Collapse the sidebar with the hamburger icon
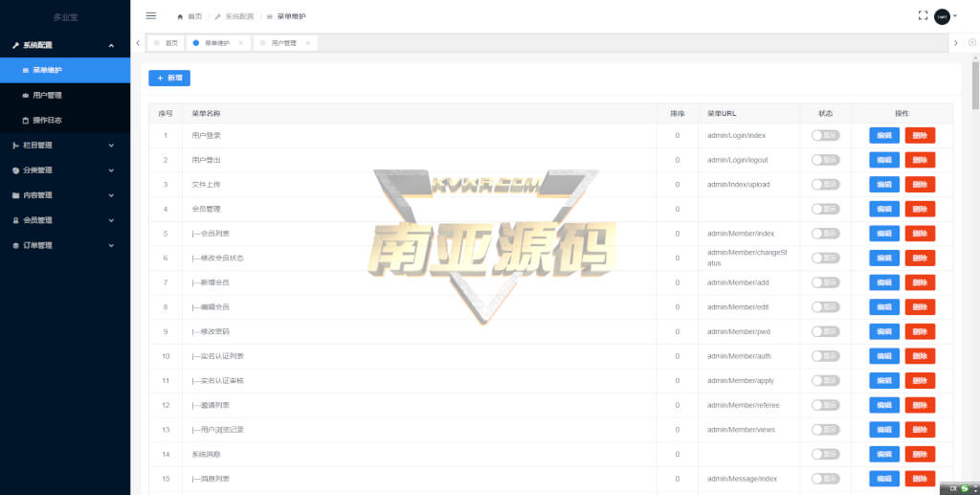 pyautogui.click(x=150, y=15)
